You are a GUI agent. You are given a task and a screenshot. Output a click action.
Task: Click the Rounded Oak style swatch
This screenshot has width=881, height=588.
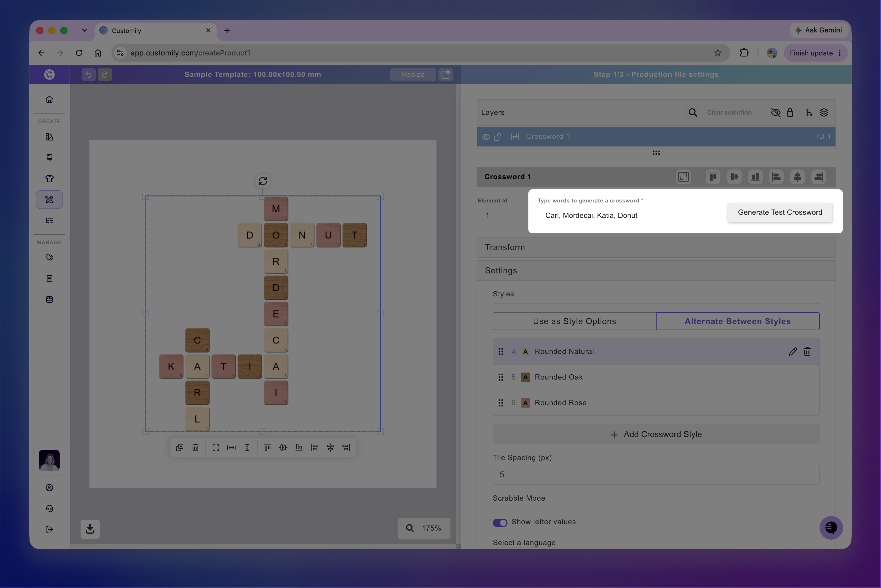(526, 377)
